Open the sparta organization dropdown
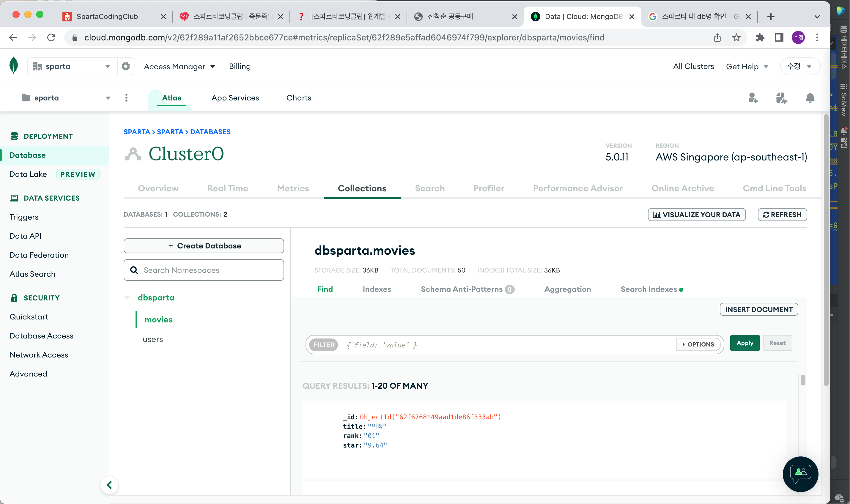 (72, 66)
